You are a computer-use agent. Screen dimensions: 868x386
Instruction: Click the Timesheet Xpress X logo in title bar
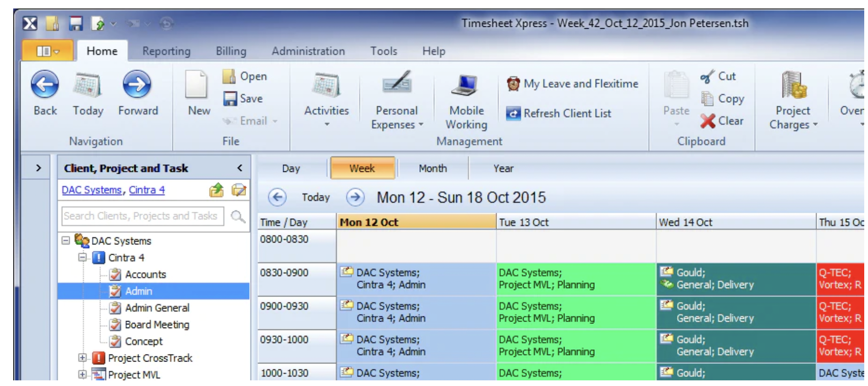coord(30,23)
